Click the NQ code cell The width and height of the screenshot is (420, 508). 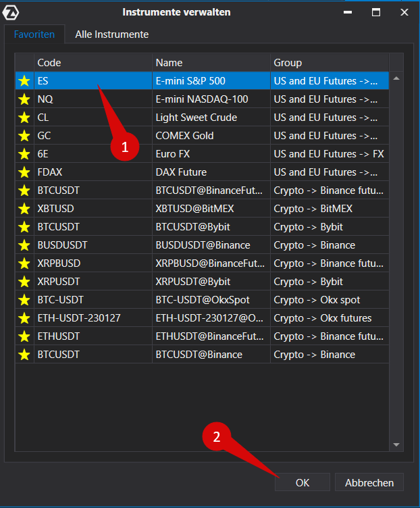coord(93,99)
